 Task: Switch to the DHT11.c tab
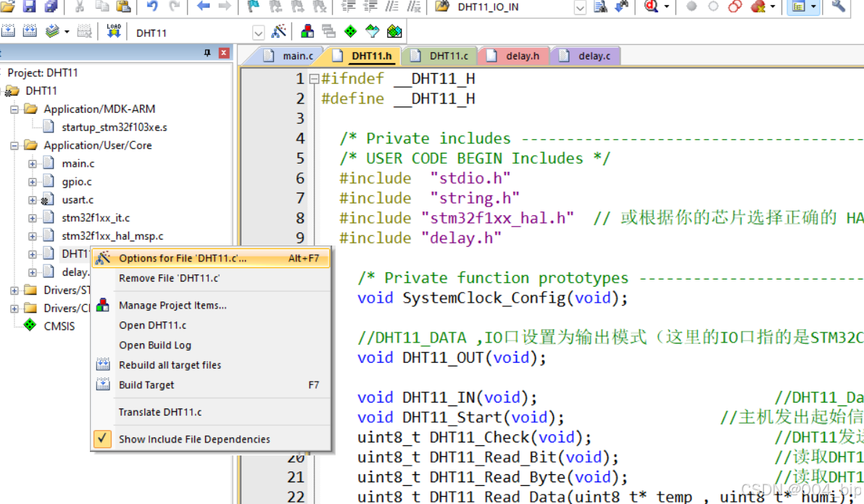[440, 56]
